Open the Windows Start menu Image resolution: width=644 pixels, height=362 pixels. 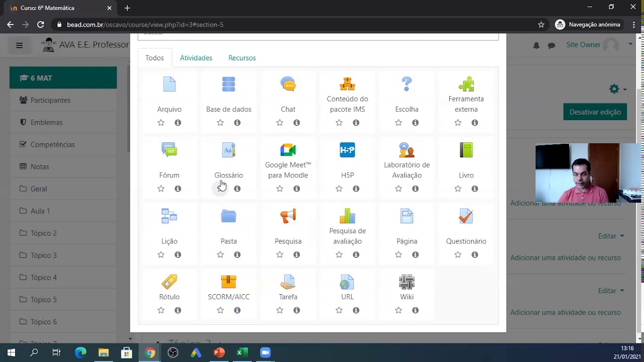click(11, 352)
